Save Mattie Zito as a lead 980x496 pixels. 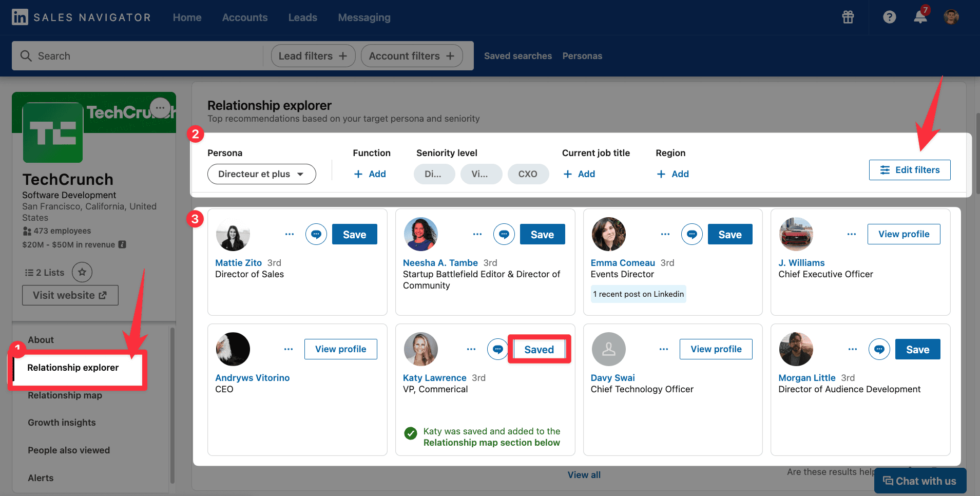click(355, 234)
